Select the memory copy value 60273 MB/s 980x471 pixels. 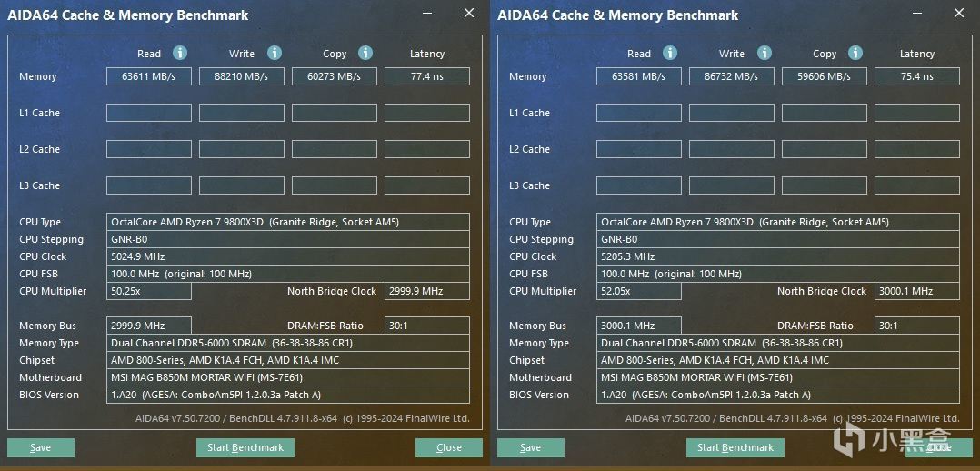pos(335,76)
